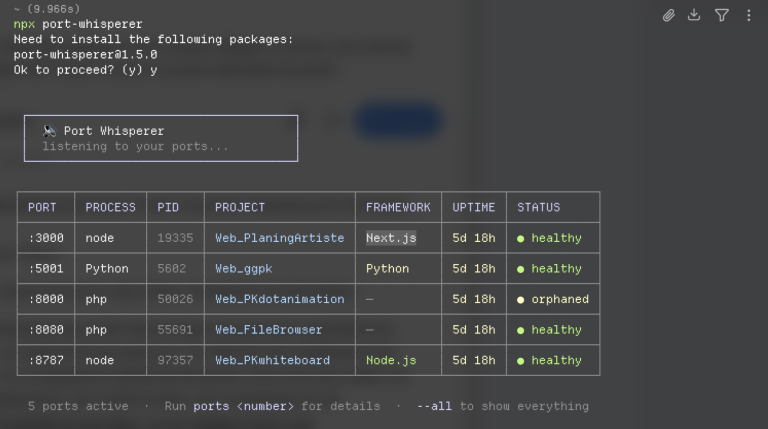Click the highlighted Next.js framework cell
Screen dimensions: 768x429
coord(391,238)
